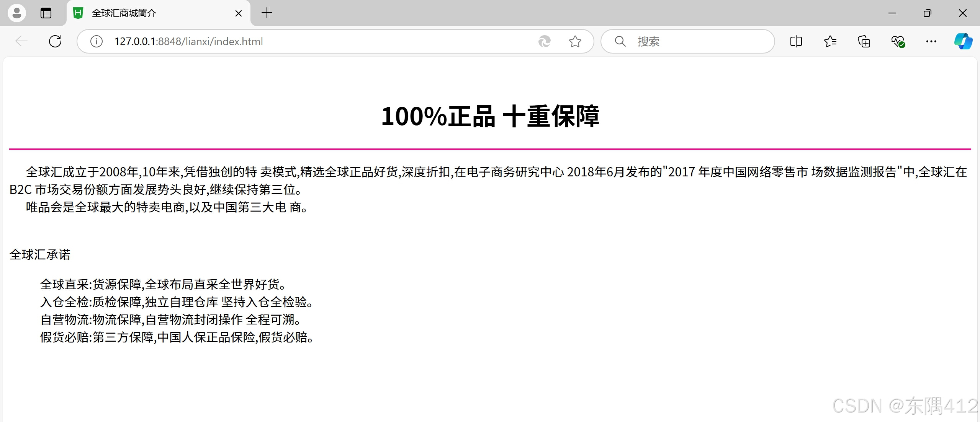
Task: Close the 全球汇商城简介 tab
Action: pyautogui.click(x=238, y=13)
